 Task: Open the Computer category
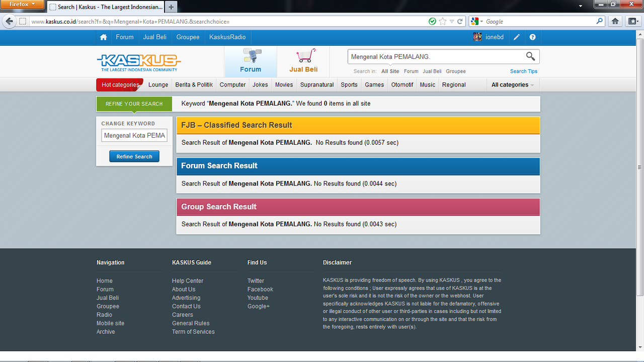233,85
